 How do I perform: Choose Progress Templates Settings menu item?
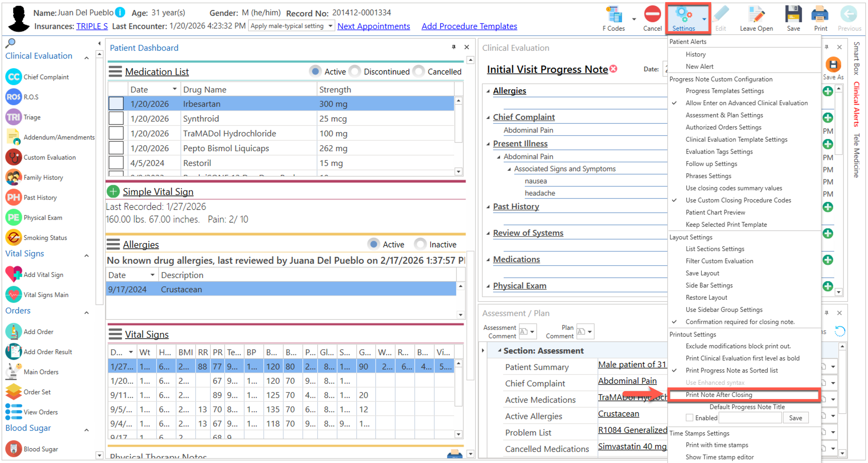coord(724,91)
